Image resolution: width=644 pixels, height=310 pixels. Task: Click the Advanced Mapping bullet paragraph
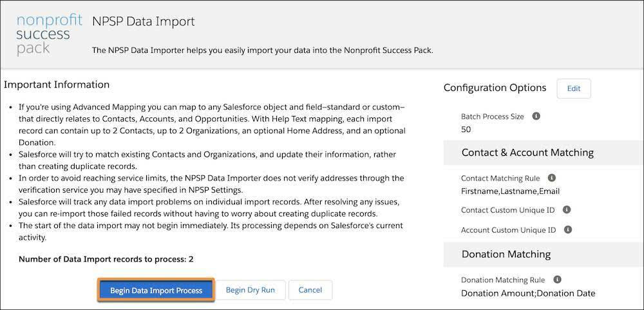tap(212, 125)
